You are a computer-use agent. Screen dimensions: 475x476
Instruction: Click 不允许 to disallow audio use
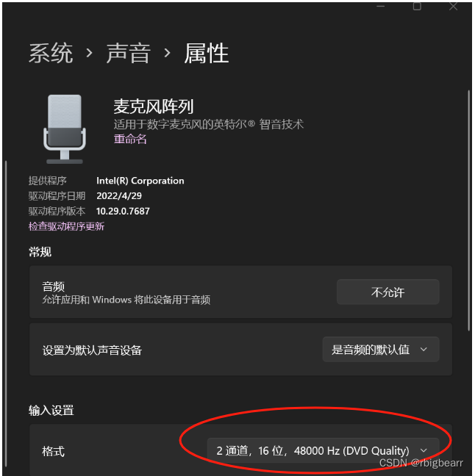(x=387, y=292)
